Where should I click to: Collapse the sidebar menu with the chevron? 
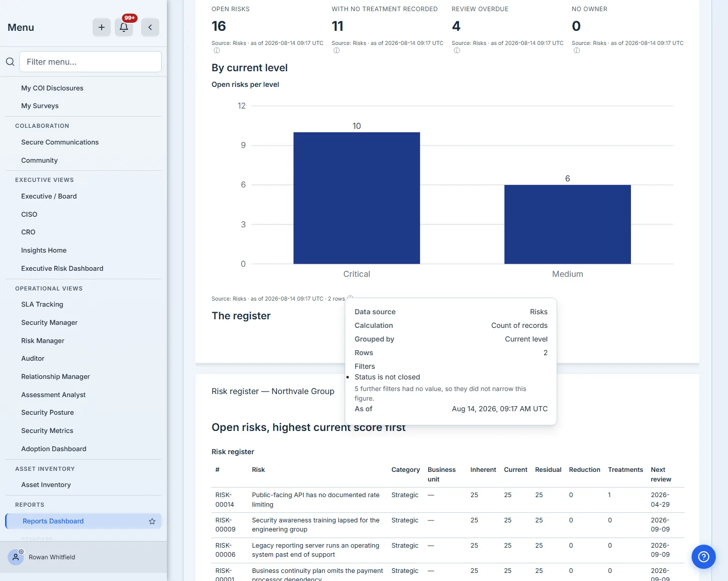click(x=150, y=27)
